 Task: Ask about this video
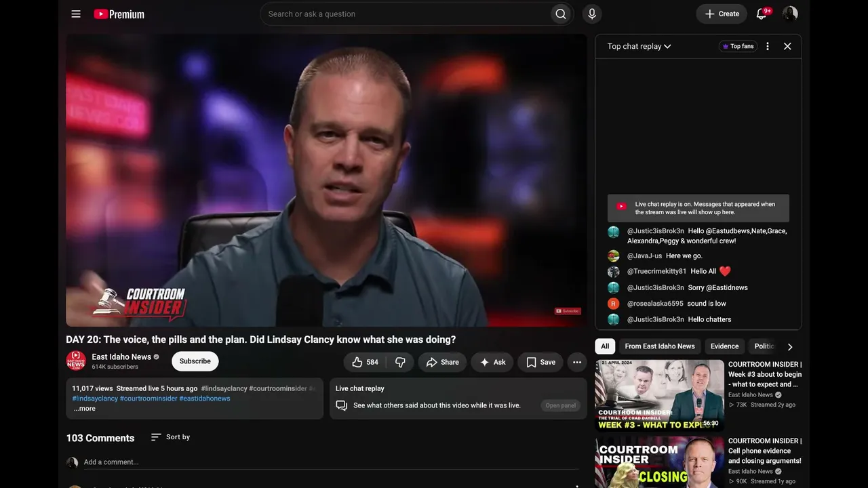coord(492,362)
